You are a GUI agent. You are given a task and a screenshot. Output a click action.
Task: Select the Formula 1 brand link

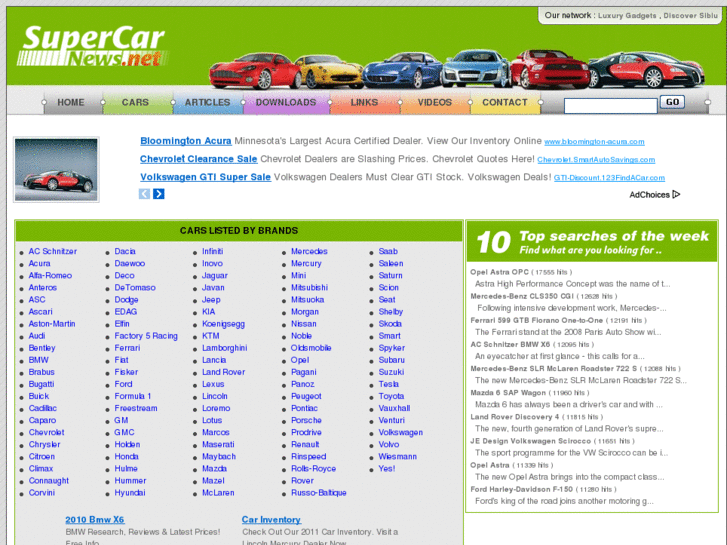tap(133, 396)
